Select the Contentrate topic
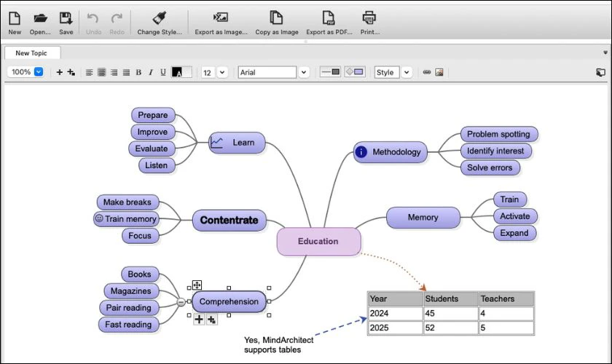The height and width of the screenshot is (364, 612). [x=229, y=220]
